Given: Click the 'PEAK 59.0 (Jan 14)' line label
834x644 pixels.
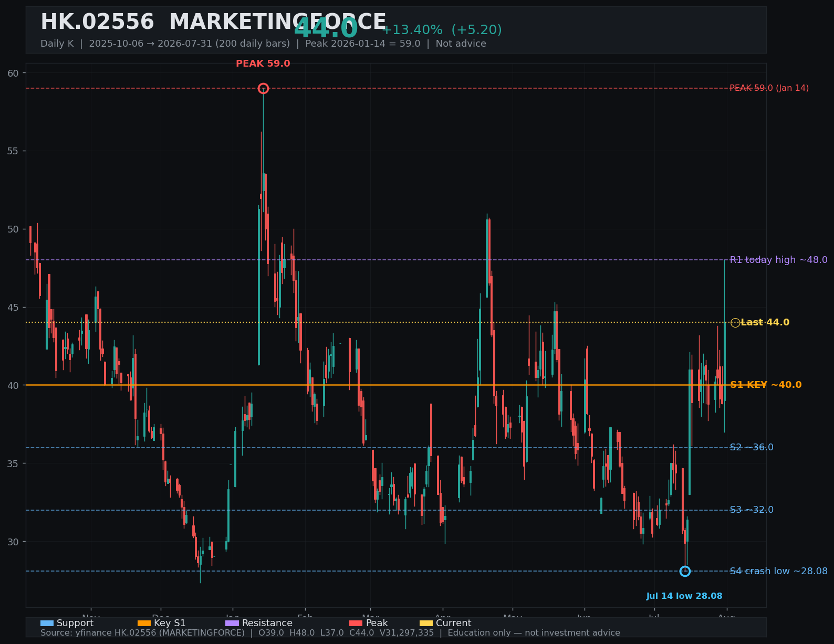Looking at the screenshot, I should [769, 88].
